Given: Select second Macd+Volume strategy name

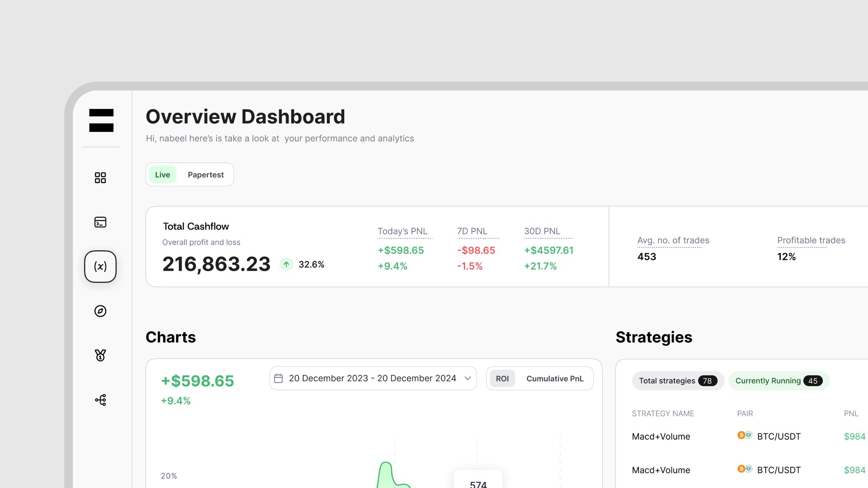Looking at the screenshot, I should [661, 470].
